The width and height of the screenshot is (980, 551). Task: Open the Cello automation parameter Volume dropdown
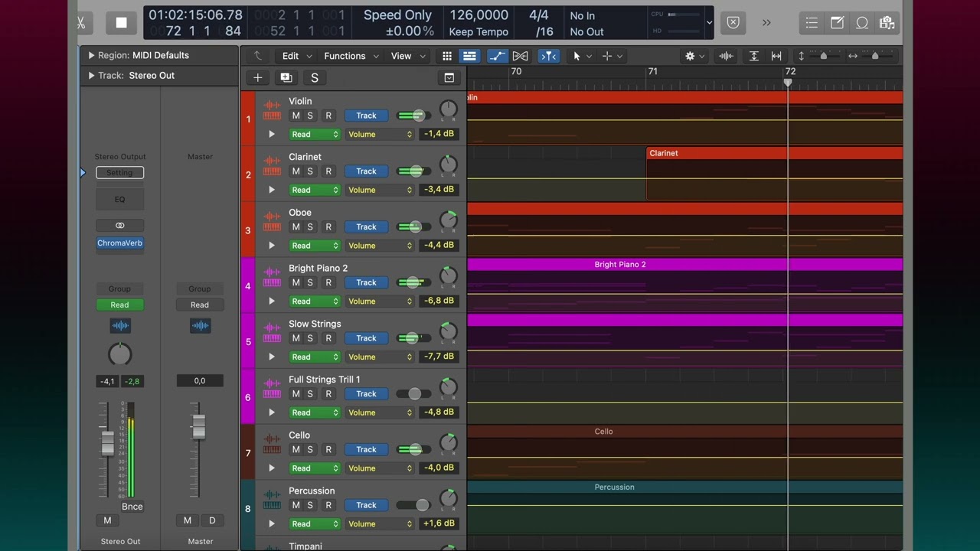coord(380,468)
